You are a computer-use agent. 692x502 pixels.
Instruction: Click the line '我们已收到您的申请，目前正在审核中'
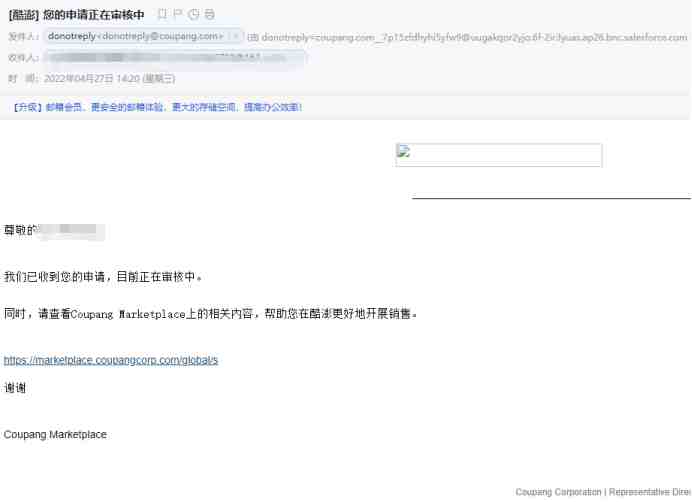103,277
